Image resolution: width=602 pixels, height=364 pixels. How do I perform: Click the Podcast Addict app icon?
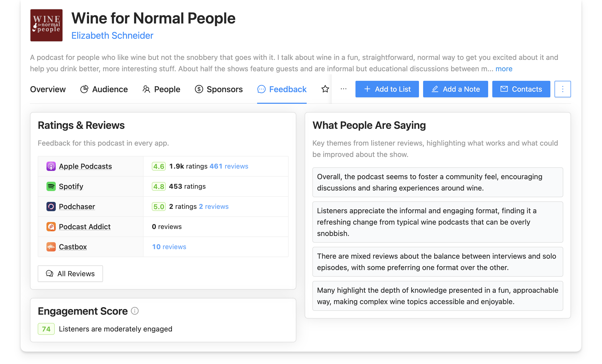tap(51, 227)
